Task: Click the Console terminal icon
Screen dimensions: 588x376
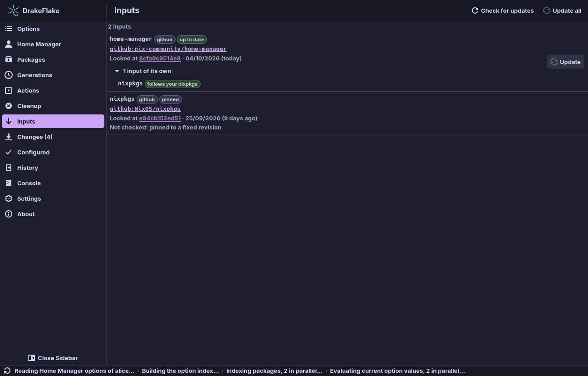Action: point(9,183)
